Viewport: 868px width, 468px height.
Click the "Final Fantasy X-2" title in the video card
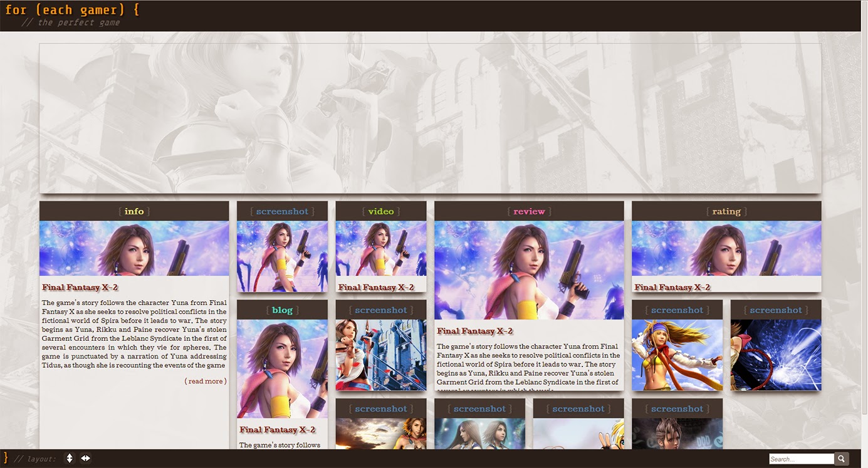coord(376,288)
